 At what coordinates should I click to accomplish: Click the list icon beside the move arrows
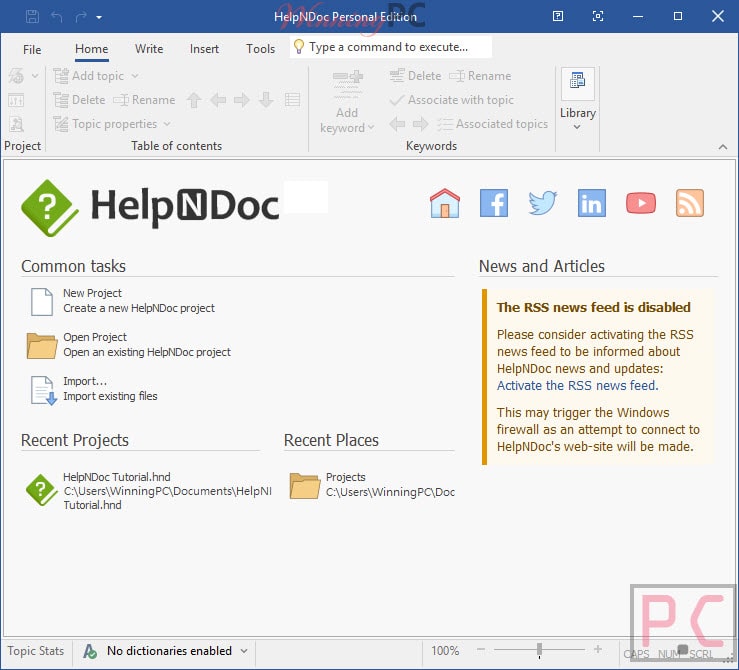[292, 100]
